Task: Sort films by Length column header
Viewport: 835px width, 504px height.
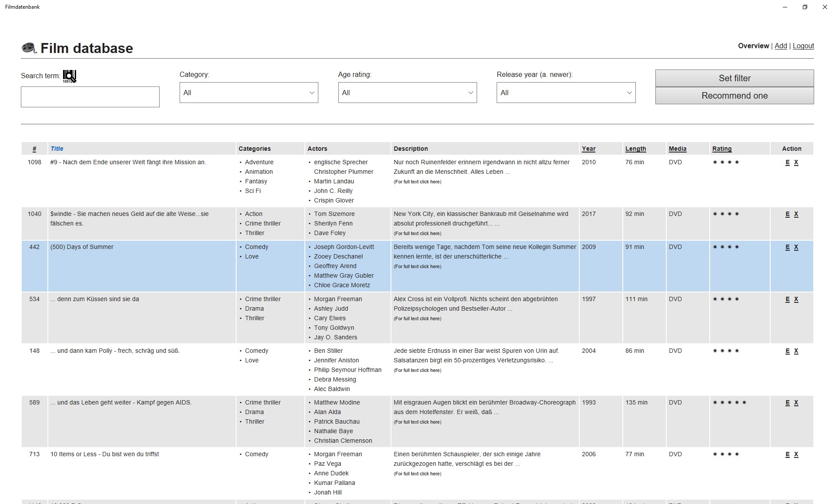Action: tap(635, 149)
